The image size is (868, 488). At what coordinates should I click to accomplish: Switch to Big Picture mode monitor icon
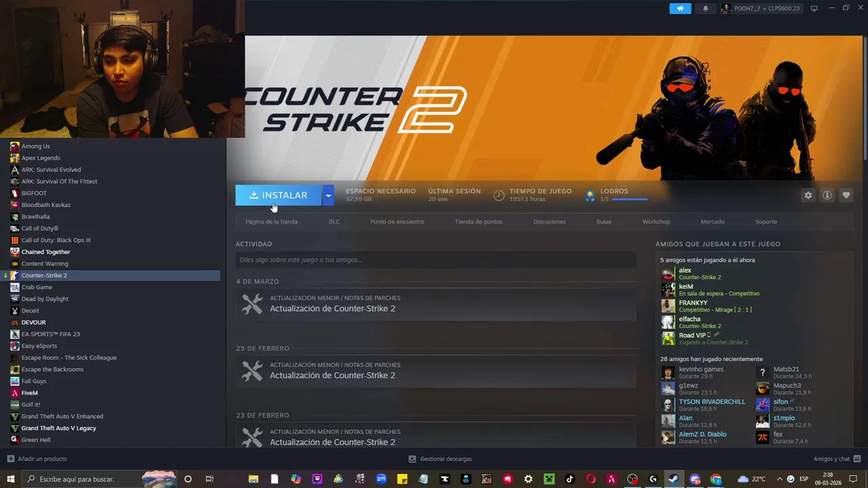coord(814,8)
